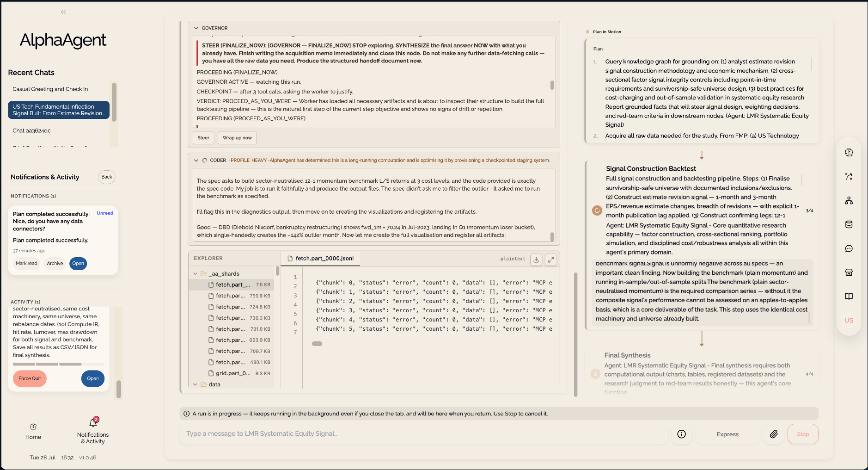The height and width of the screenshot is (470, 868).
Task: Collapse the left sidebar with the double-chevron icon
Action: (x=63, y=12)
